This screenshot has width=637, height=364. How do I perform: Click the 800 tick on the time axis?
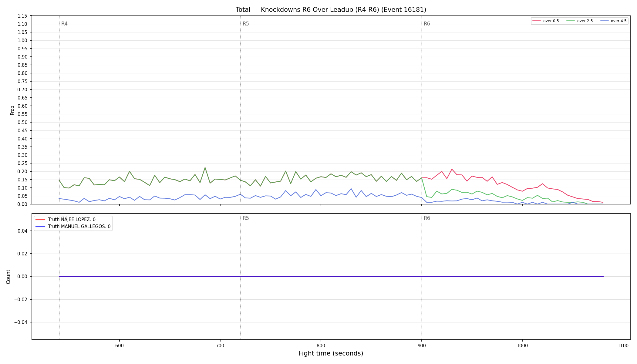coord(321,346)
